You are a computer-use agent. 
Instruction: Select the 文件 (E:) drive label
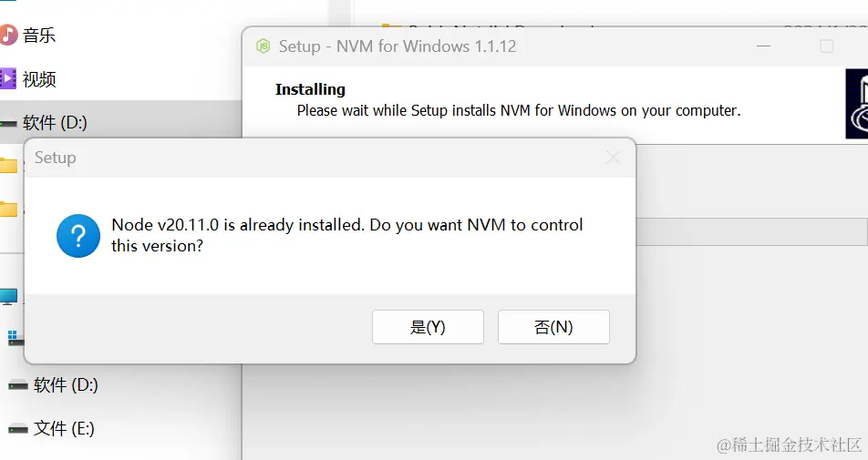tap(64, 428)
